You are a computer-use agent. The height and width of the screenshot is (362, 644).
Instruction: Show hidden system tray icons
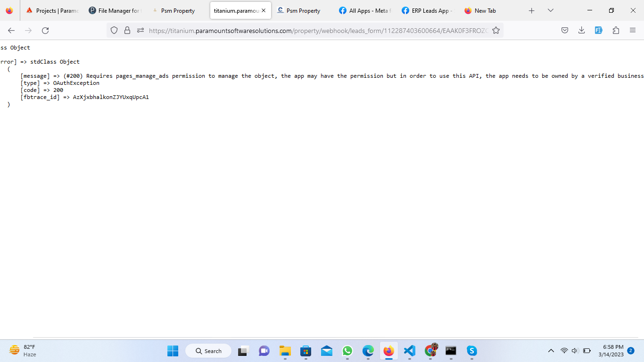[551, 351]
